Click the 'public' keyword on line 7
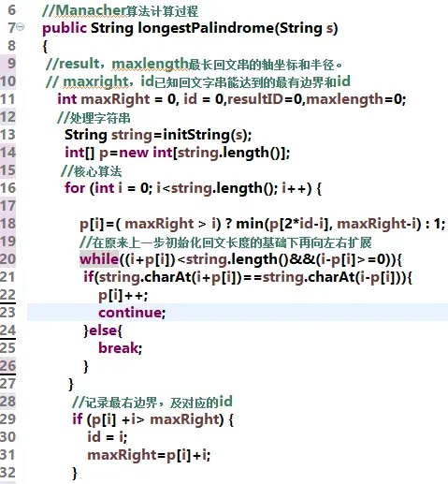Viewport: 448px width, 484px height. pos(65,28)
